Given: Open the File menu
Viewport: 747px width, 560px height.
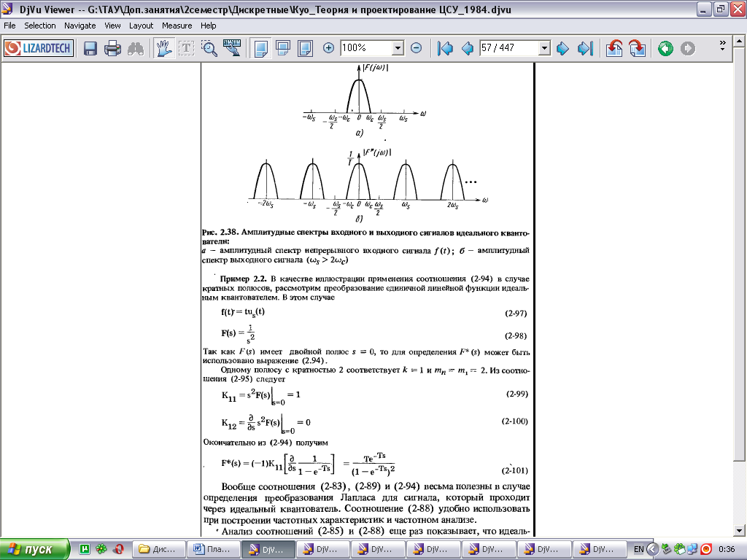Looking at the screenshot, I should point(9,26).
